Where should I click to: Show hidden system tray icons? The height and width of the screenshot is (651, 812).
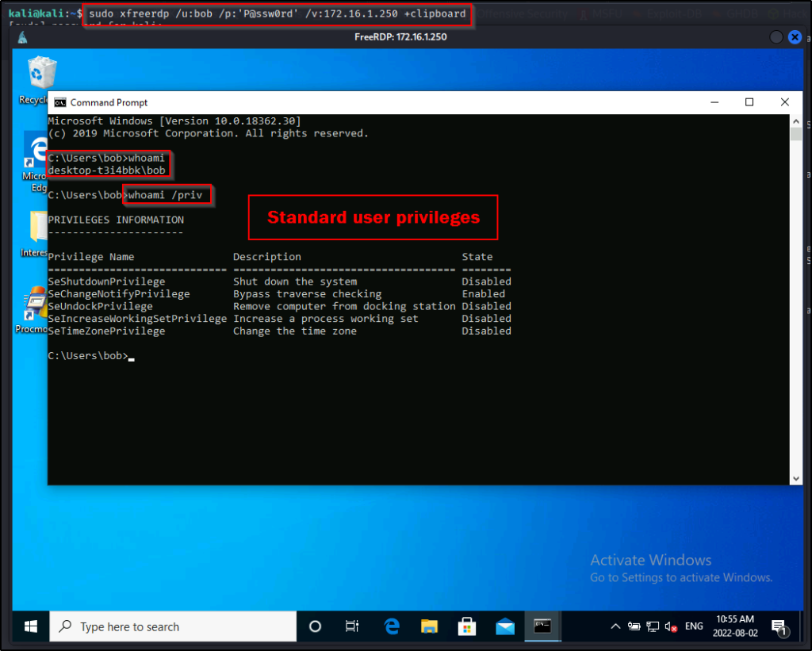click(615, 626)
